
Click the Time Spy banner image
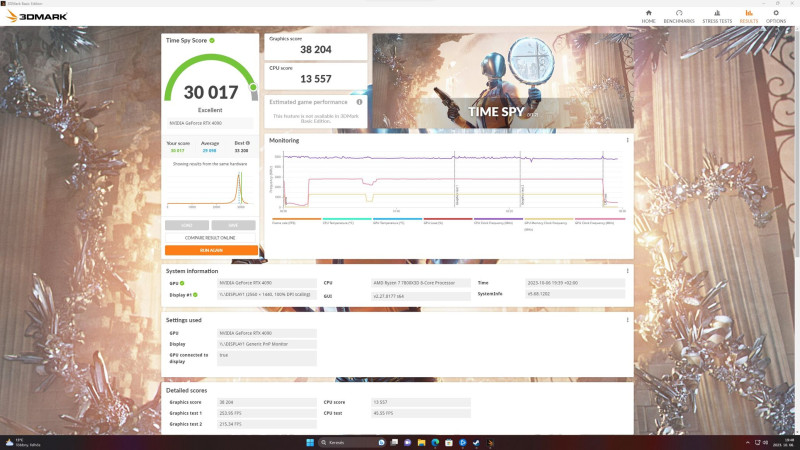(503, 81)
